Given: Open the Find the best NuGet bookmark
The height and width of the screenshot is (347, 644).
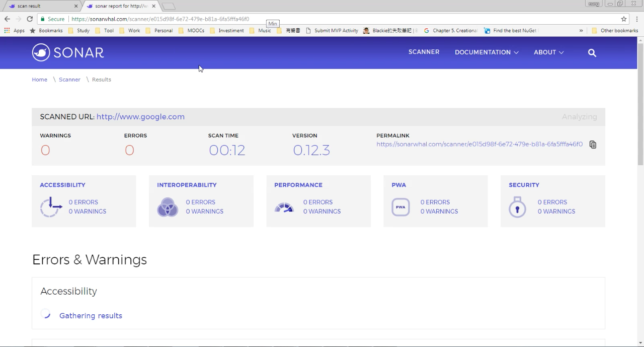Looking at the screenshot, I should 510,31.
